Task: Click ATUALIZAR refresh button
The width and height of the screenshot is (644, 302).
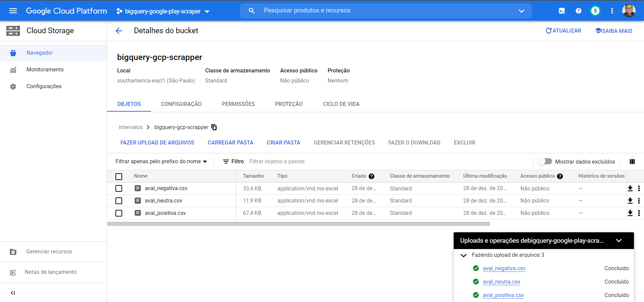Action: pyautogui.click(x=563, y=31)
